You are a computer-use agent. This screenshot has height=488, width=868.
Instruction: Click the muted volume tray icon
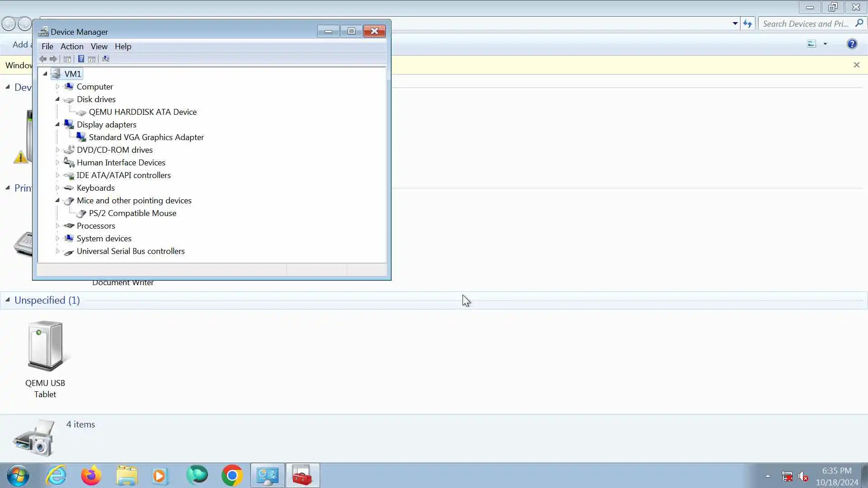point(803,476)
